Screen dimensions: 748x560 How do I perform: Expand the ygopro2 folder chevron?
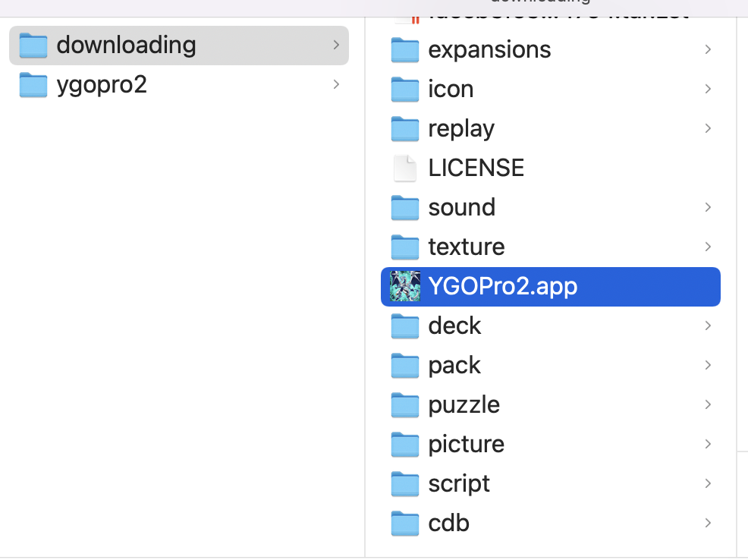336,84
